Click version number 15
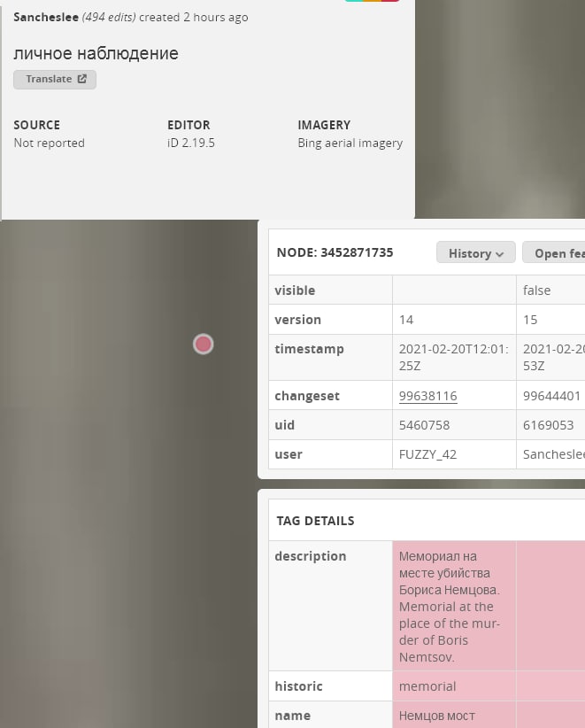Image resolution: width=585 pixels, height=728 pixels. [x=530, y=320]
